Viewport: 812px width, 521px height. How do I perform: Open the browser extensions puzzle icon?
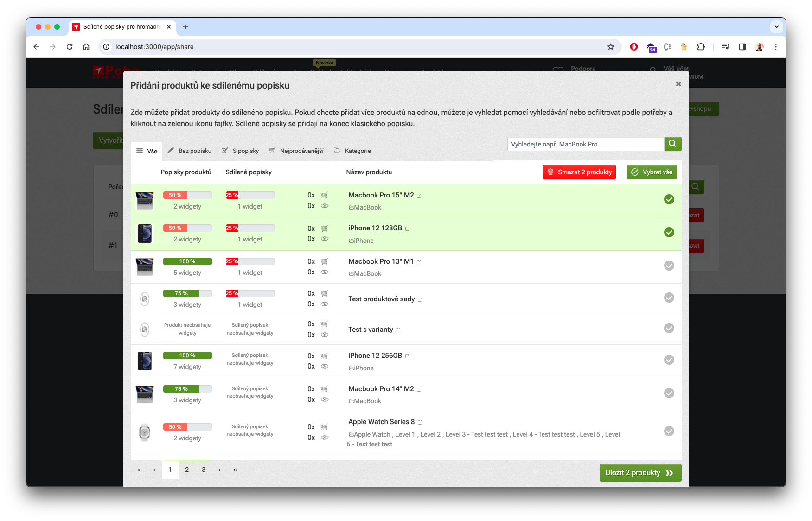[x=701, y=47]
